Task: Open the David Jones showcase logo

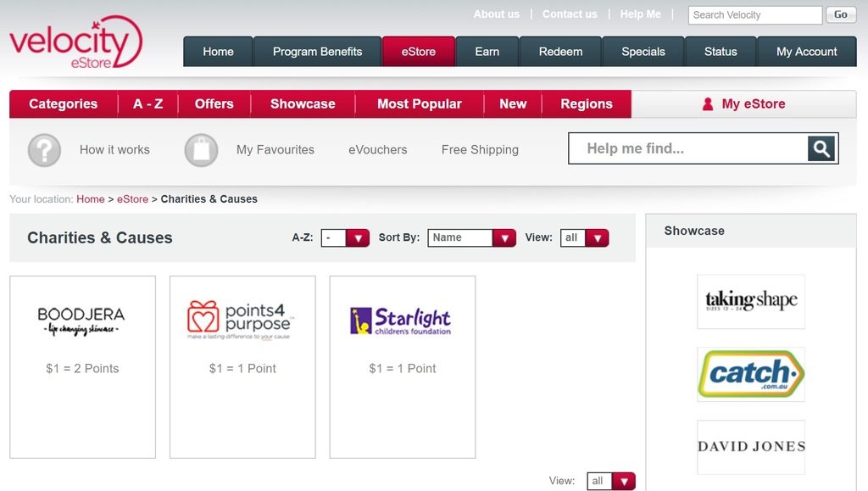Action: coord(751,447)
